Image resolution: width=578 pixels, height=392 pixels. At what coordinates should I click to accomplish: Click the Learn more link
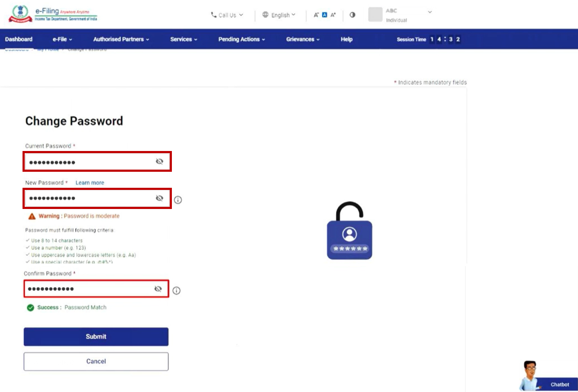pyautogui.click(x=90, y=183)
